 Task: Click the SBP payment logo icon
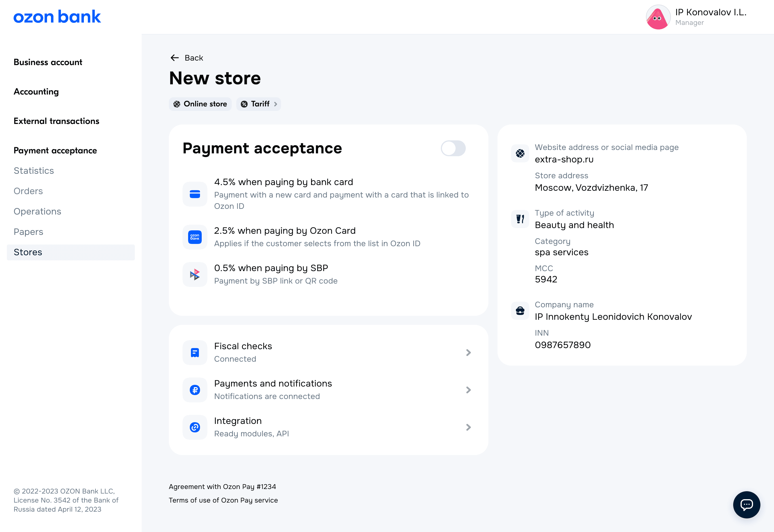pos(195,274)
